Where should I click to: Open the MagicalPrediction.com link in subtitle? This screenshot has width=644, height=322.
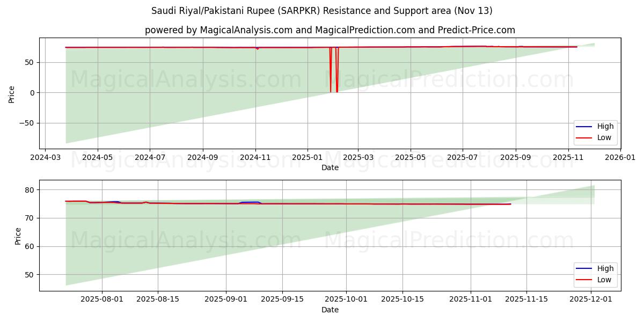(365, 31)
